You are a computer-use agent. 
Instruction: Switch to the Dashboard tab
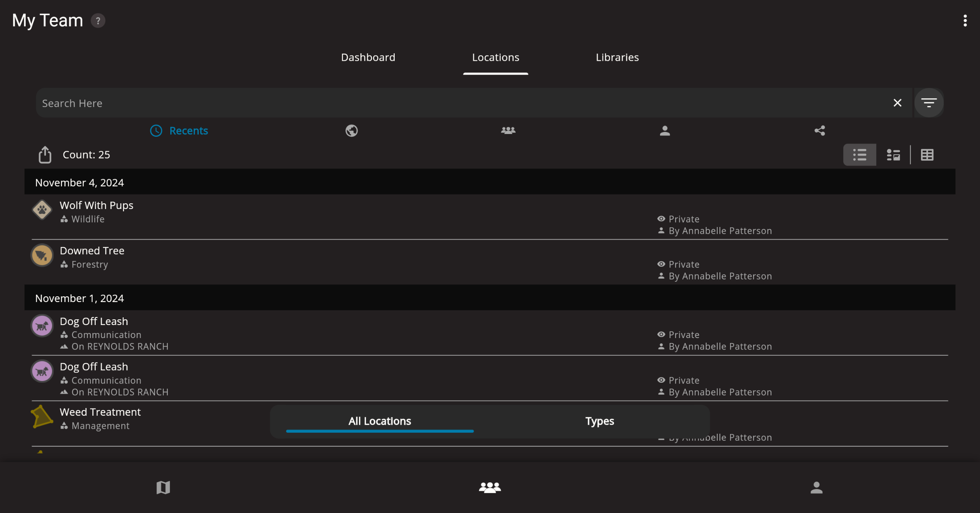click(368, 57)
